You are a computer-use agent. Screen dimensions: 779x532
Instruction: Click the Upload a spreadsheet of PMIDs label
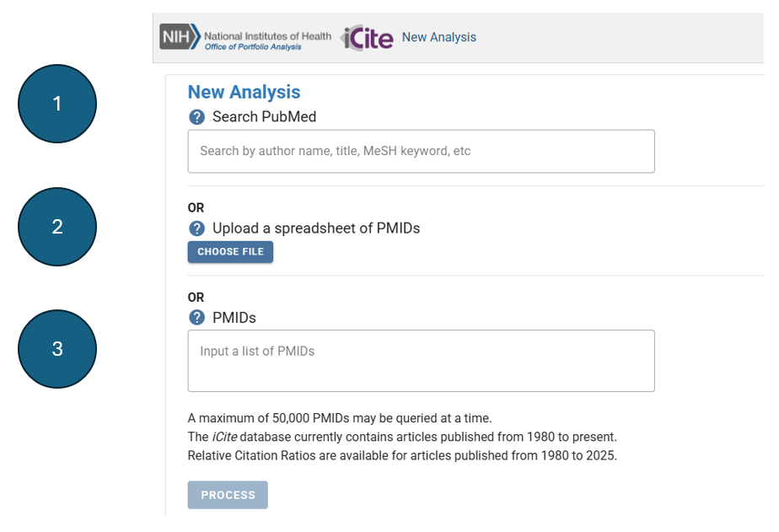pos(316,228)
